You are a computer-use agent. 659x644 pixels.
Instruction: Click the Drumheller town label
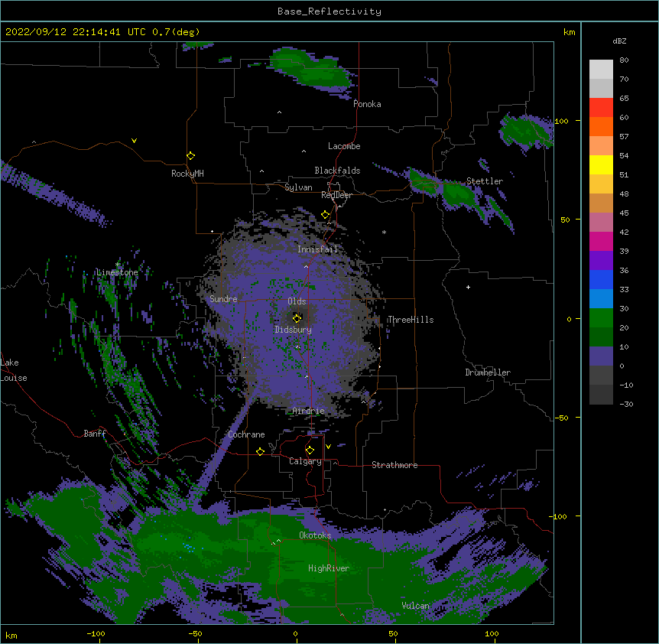click(488, 372)
